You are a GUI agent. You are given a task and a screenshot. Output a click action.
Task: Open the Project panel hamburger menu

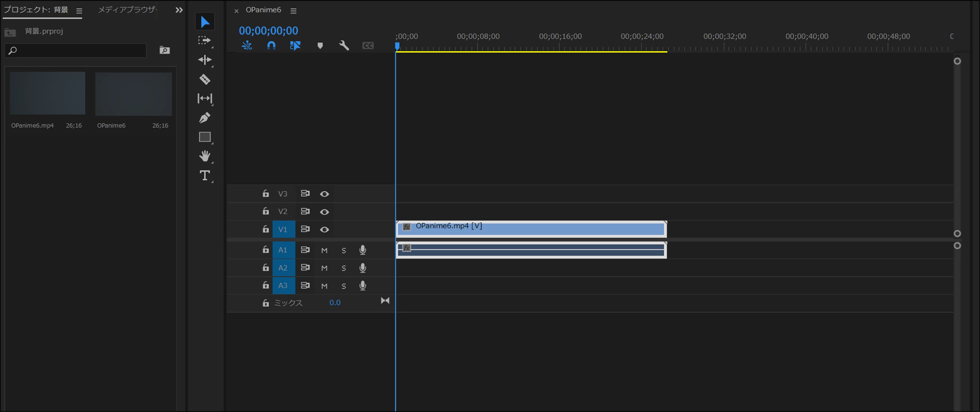(x=79, y=11)
